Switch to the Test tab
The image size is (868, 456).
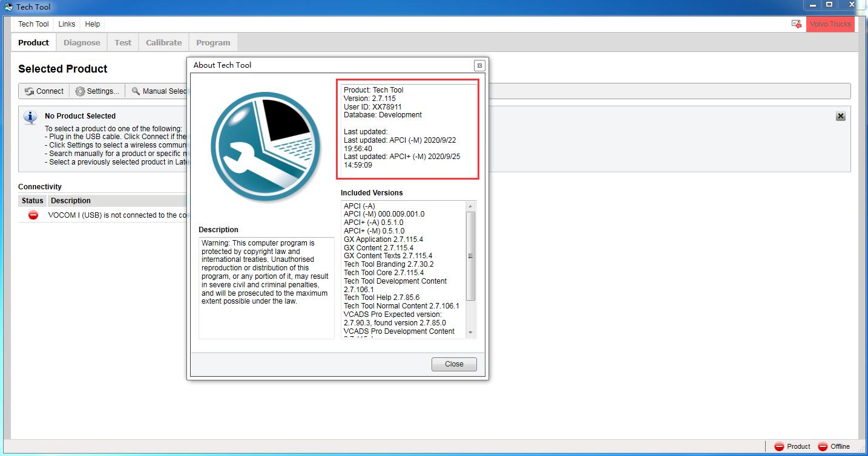pyautogui.click(x=123, y=43)
